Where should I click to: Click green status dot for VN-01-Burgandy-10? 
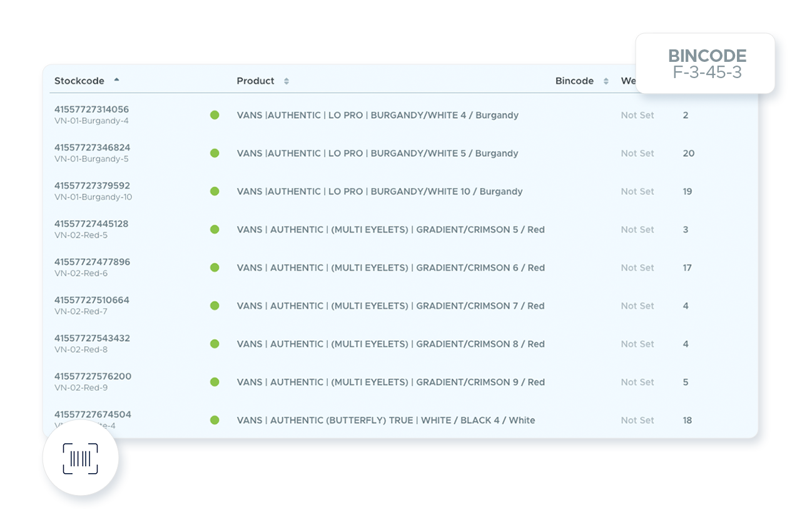(x=215, y=191)
